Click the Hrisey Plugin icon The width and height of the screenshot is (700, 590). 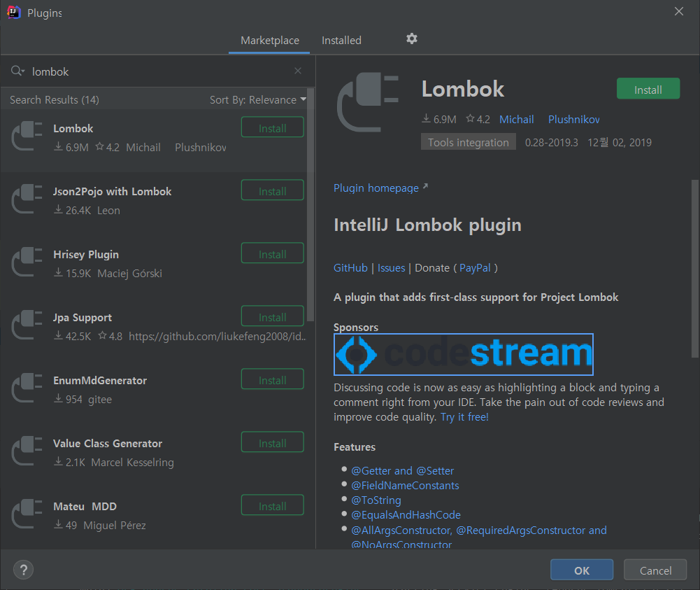pos(27,262)
